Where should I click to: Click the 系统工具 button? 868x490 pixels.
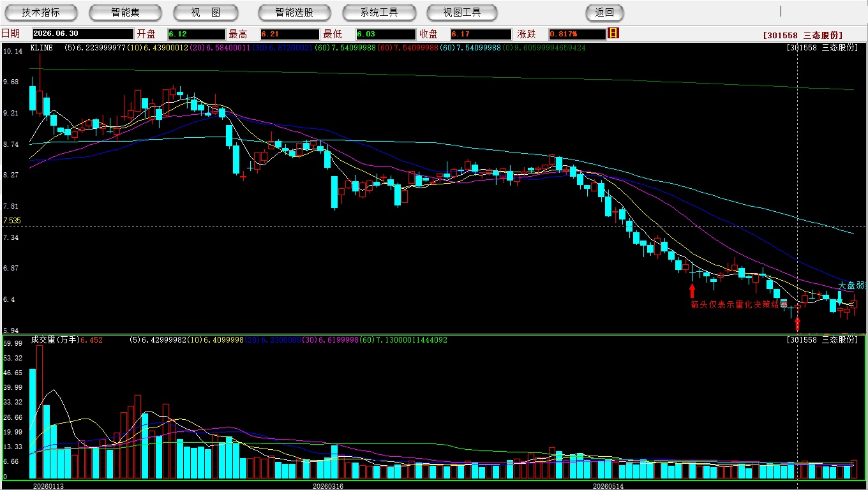click(379, 12)
